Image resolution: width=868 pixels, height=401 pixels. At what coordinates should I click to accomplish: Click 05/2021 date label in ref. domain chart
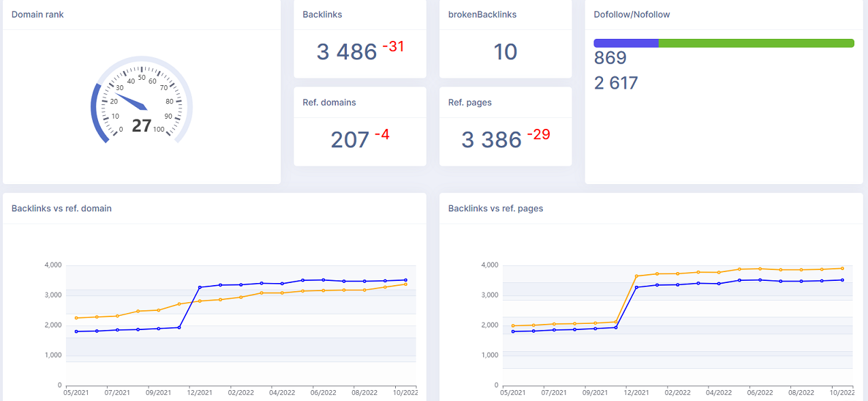[x=76, y=393]
